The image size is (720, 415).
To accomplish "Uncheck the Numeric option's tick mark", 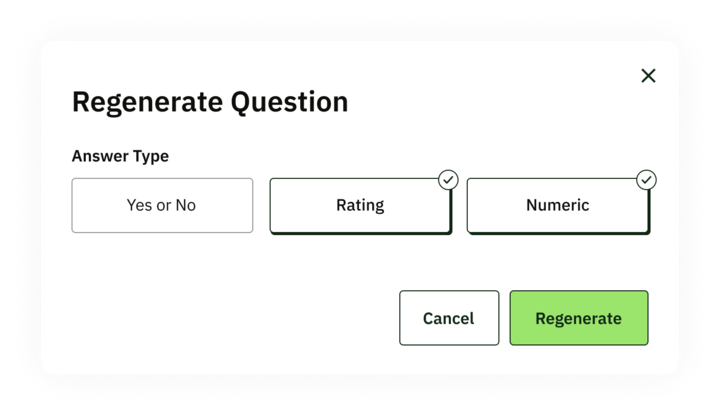I will coord(647,180).
